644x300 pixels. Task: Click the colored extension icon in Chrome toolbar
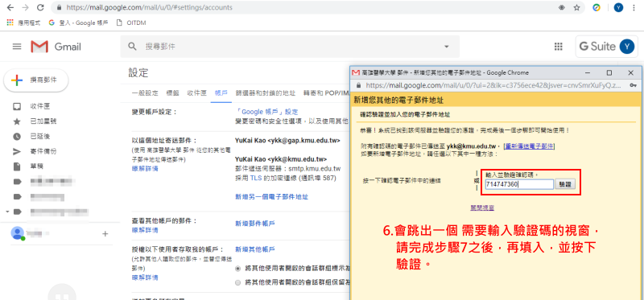(597, 7)
